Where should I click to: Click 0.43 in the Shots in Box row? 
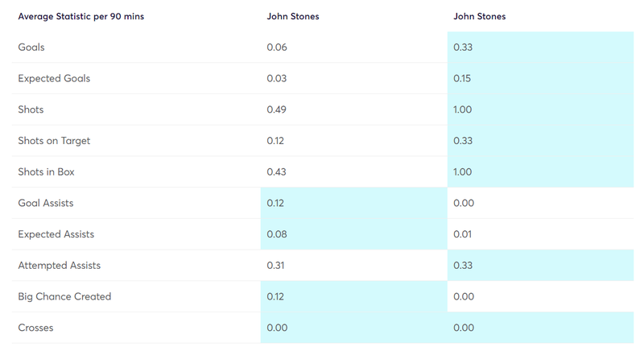click(x=276, y=172)
